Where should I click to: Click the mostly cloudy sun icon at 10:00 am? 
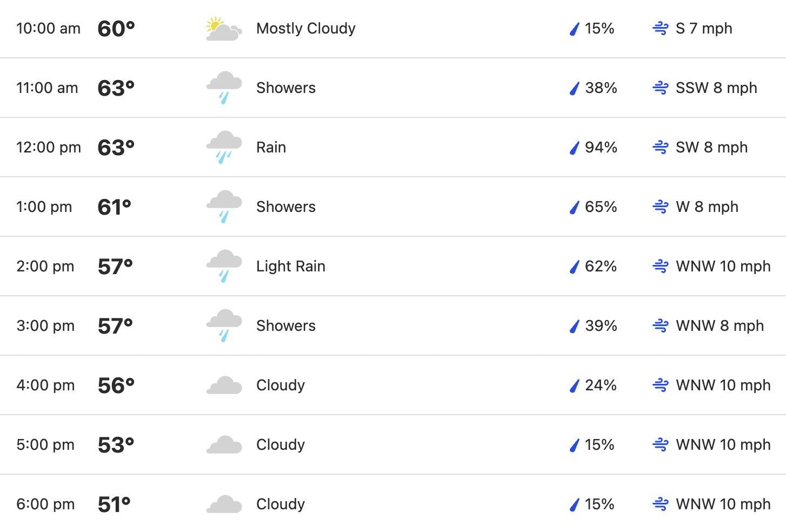click(224, 29)
